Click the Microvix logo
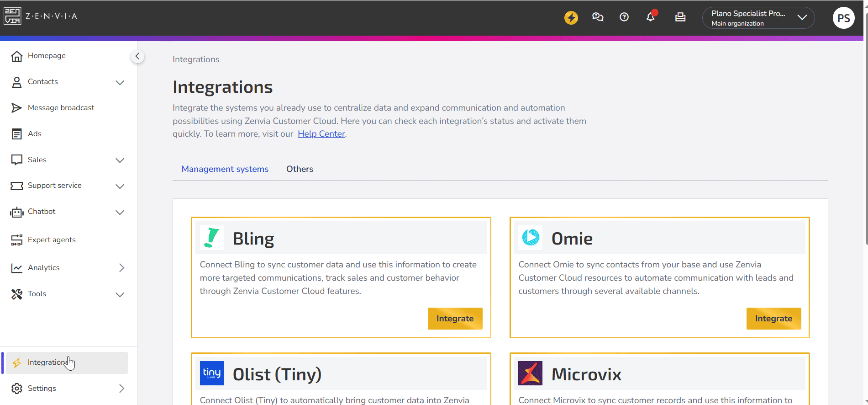The height and width of the screenshot is (405, 868). [x=531, y=373]
